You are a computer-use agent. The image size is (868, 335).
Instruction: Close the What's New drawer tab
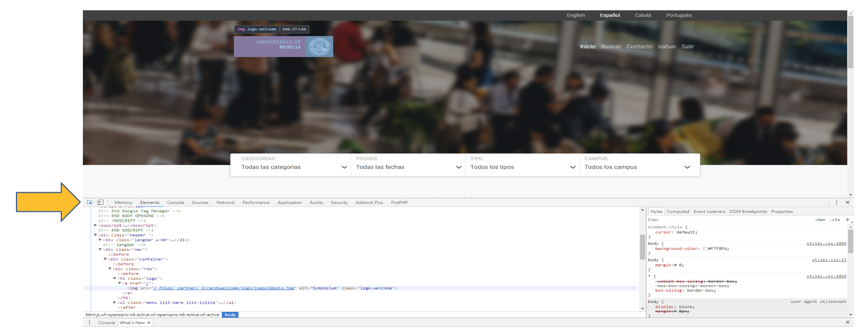click(x=149, y=323)
